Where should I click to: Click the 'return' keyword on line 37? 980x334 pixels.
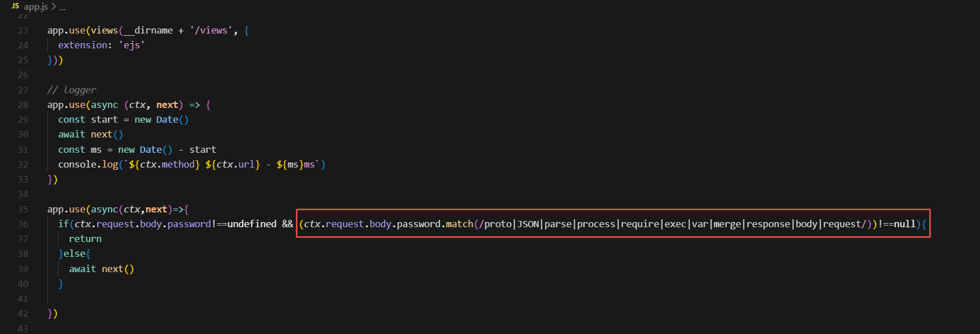85,239
